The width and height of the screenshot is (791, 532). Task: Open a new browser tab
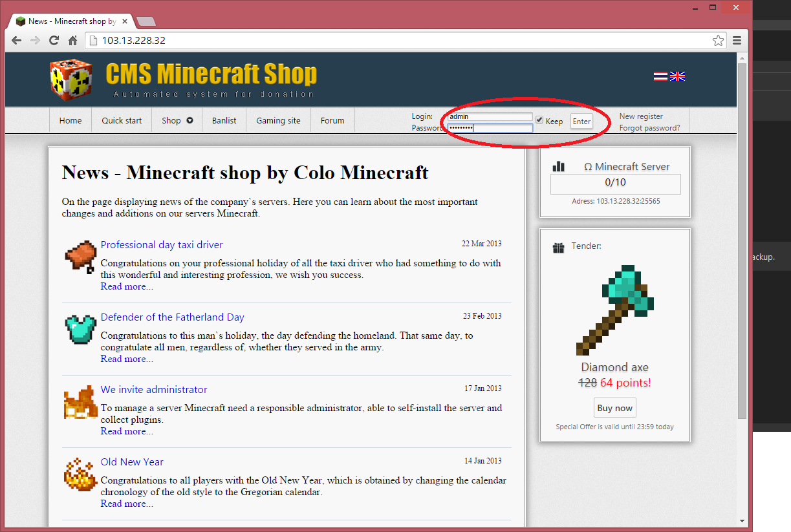[x=146, y=21]
